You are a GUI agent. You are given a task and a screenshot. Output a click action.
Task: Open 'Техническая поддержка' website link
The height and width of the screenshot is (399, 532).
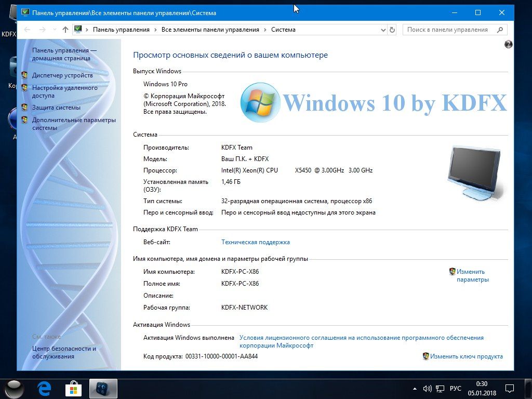pos(256,242)
